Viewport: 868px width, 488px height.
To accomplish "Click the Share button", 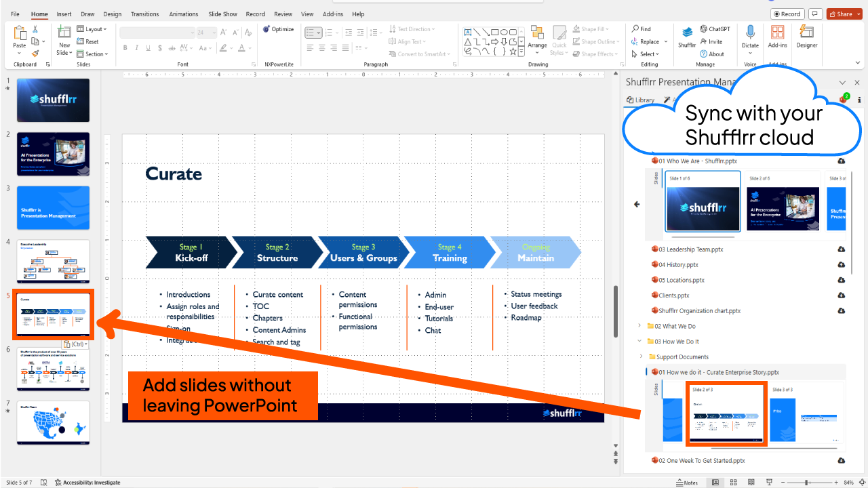I will [844, 14].
